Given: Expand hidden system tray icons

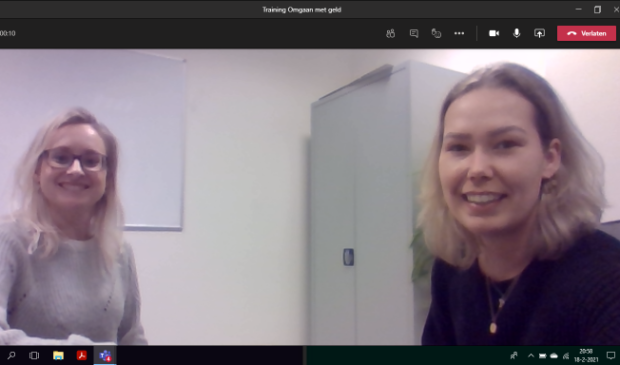Looking at the screenshot, I should tap(531, 356).
